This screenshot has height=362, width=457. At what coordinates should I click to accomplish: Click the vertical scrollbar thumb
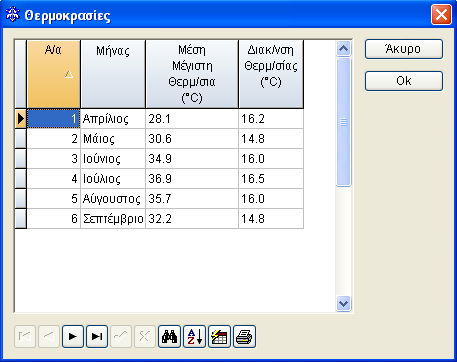tap(343, 122)
